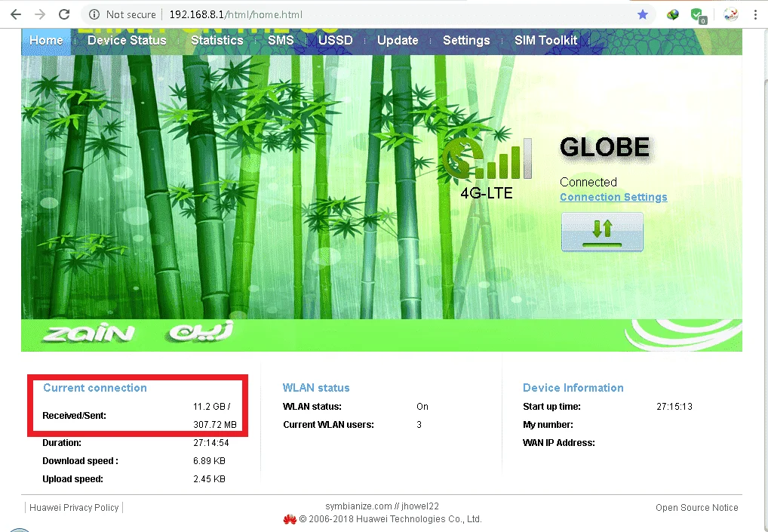
Task: Bookmark page using the blue star icon
Action: [x=643, y=14]
